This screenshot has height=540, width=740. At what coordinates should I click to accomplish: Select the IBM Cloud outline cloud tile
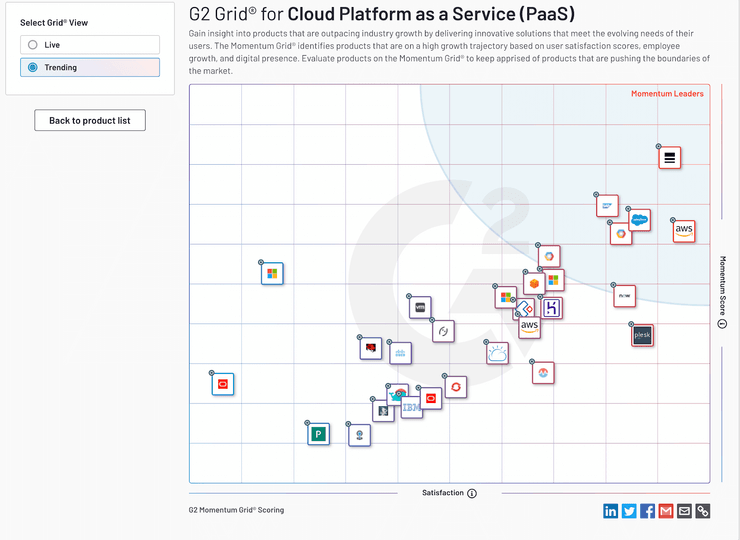497,353
